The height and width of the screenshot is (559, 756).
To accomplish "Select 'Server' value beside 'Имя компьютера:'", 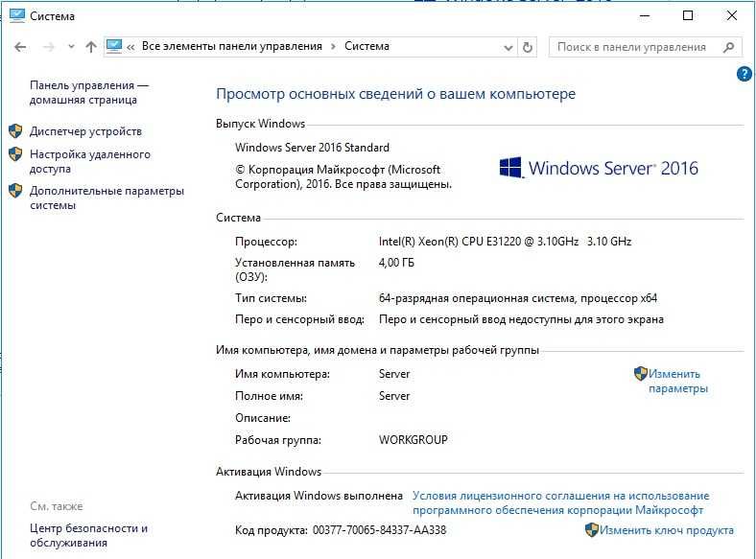I will pyautogui.click(x=394, y=374).
